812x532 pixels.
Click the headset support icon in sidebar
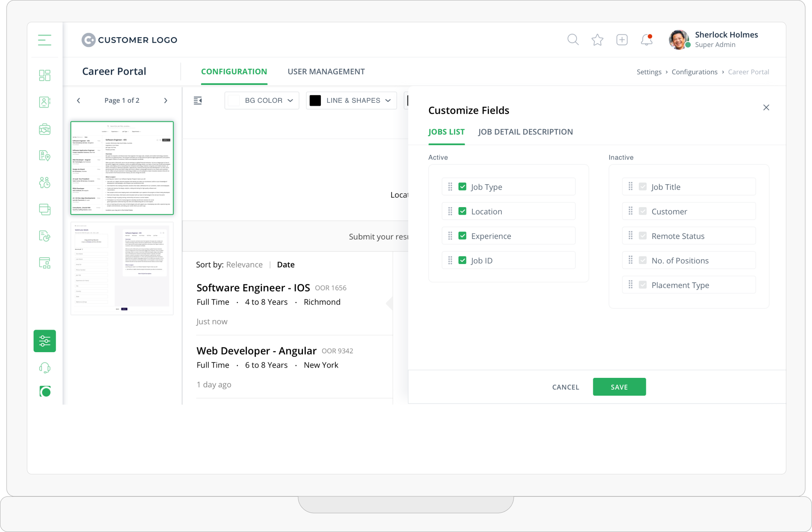pos(45,368)
